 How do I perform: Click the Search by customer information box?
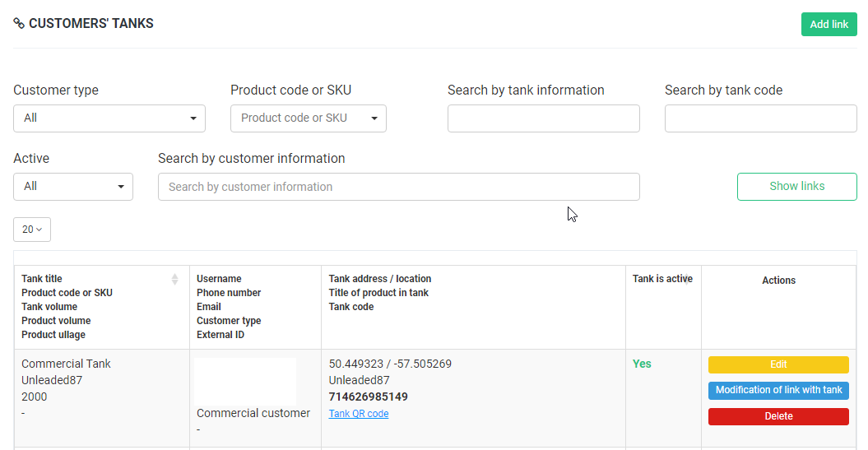coord(398,187)
